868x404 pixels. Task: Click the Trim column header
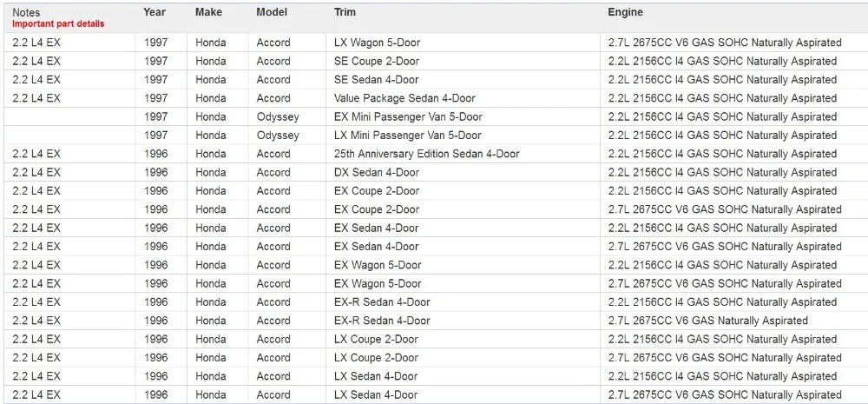coord(345,12)
